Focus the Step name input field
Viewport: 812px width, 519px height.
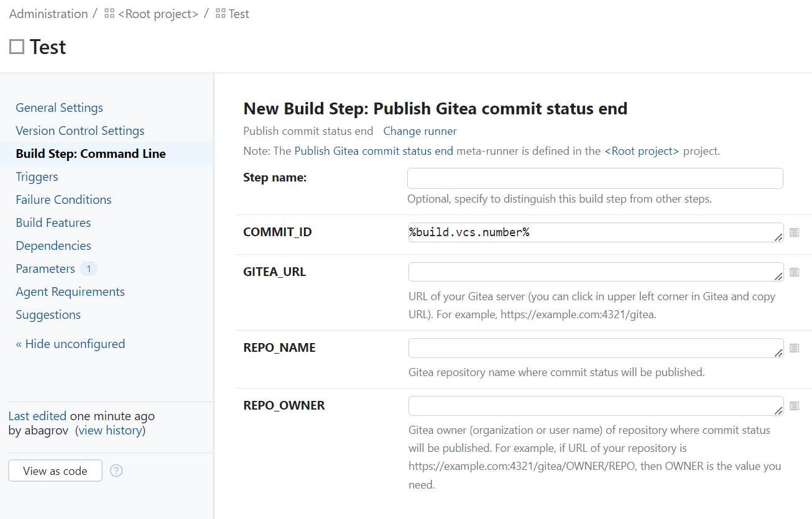[595, 178]
